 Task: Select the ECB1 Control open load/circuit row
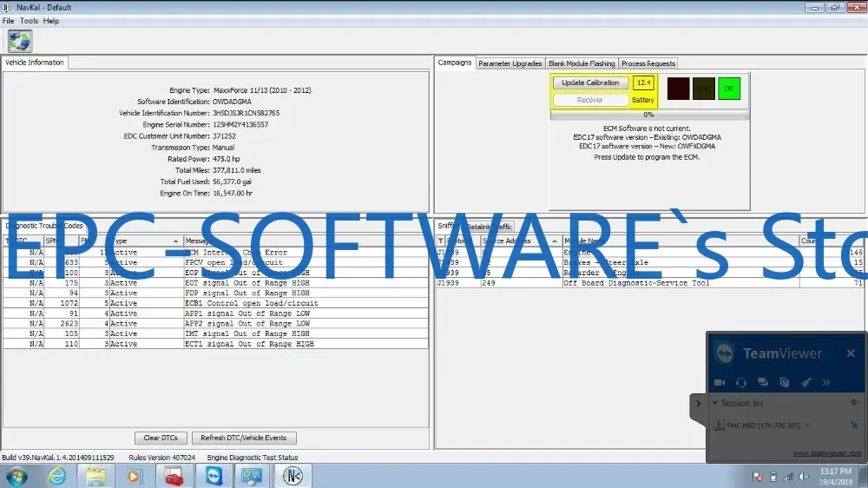point(215,304)
